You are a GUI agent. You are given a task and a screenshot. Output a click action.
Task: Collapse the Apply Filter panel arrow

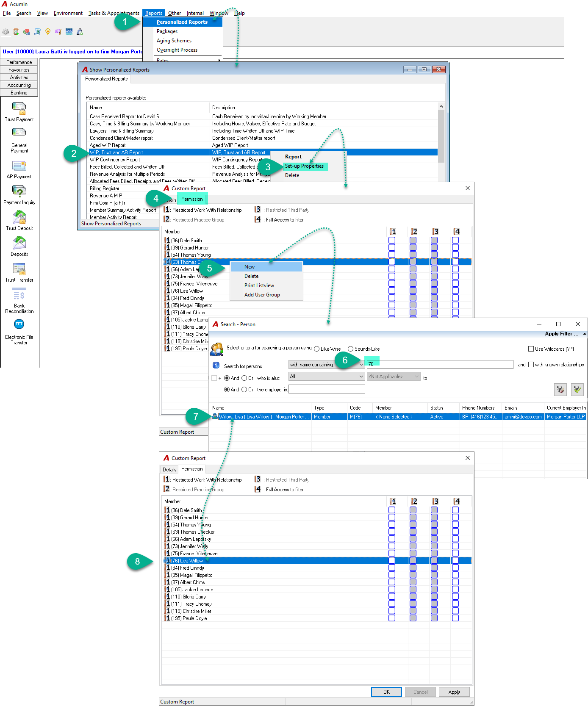[x=585, y=334]
